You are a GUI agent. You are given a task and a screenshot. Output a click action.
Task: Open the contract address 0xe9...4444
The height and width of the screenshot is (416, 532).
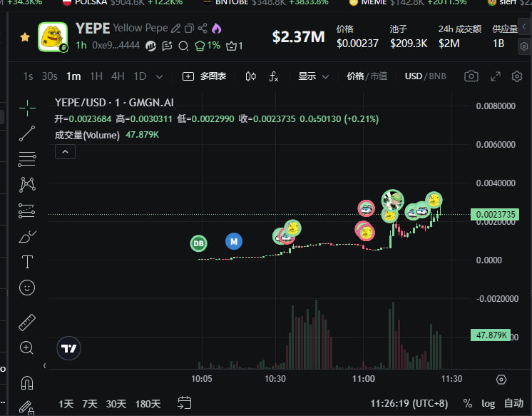point(116,46)
